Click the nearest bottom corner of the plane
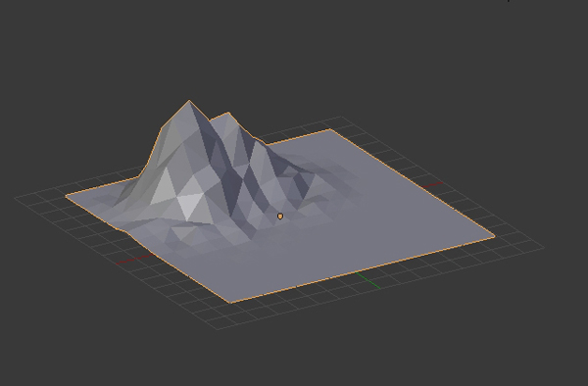The width and height of the screenshot is (588, 386). tap(230, 302)
